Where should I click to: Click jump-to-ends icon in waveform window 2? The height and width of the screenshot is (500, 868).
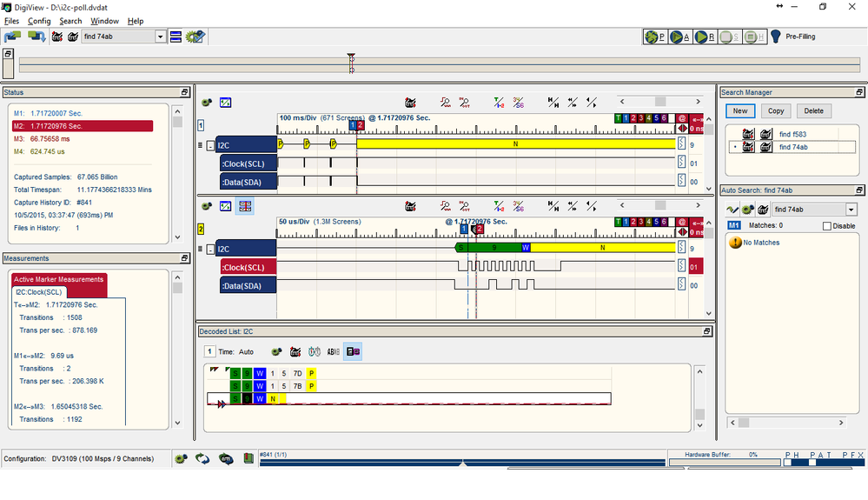pyautogui.click(x=553, y=206)
